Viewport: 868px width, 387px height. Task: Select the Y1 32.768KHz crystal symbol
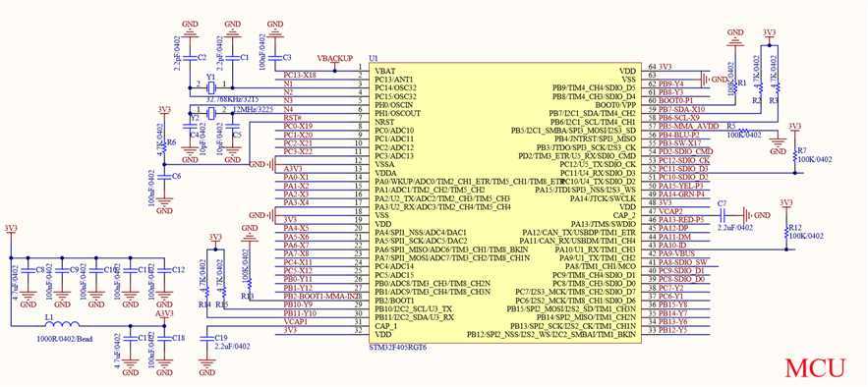(x=211, y=87)
